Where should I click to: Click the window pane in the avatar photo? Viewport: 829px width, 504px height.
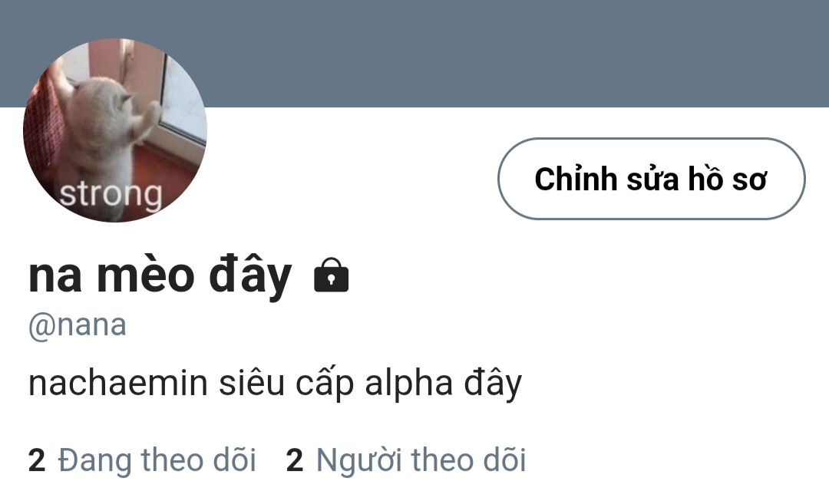(183, 100)
